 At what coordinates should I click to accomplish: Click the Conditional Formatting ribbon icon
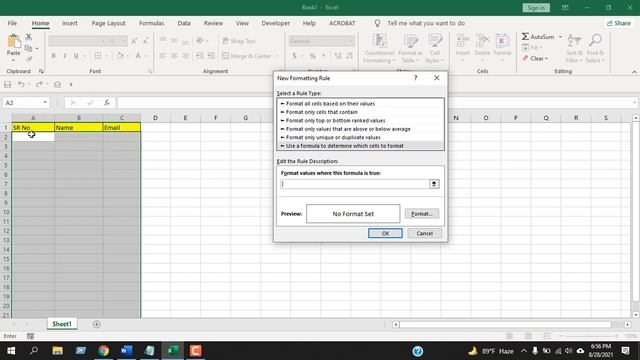click(380, 41)
